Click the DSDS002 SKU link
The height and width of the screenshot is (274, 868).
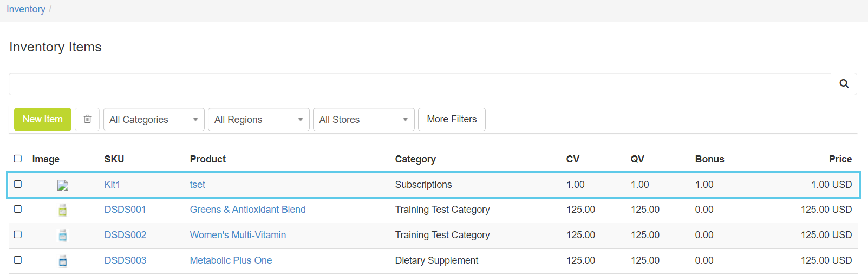(125, 235)
